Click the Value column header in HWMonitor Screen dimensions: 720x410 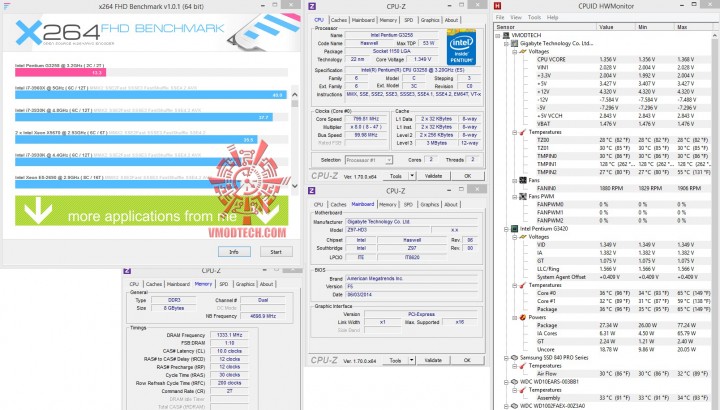click(x=616, y=27)
